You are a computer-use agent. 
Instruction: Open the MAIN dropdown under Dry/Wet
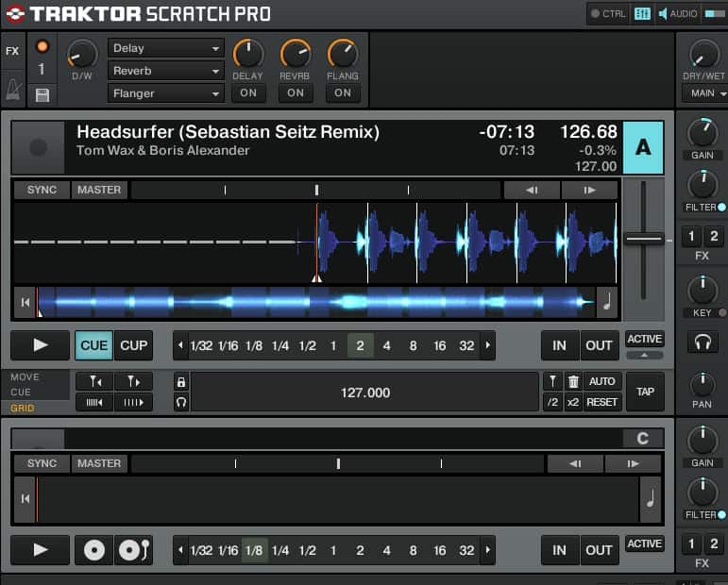[x=705, y=93]
